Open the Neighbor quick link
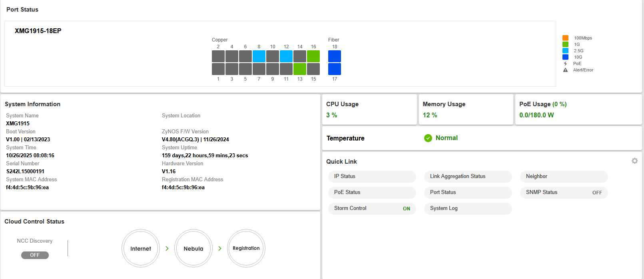Image resolution: width=644 pixels, height=279 pixels. pyautogui.click(x=564, y=176)
